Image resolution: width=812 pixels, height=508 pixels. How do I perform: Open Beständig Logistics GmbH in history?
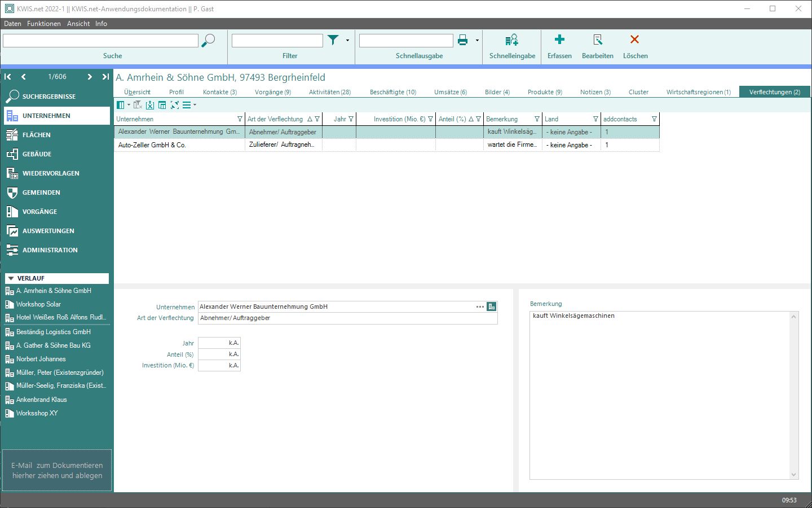[x=54, y=332]
